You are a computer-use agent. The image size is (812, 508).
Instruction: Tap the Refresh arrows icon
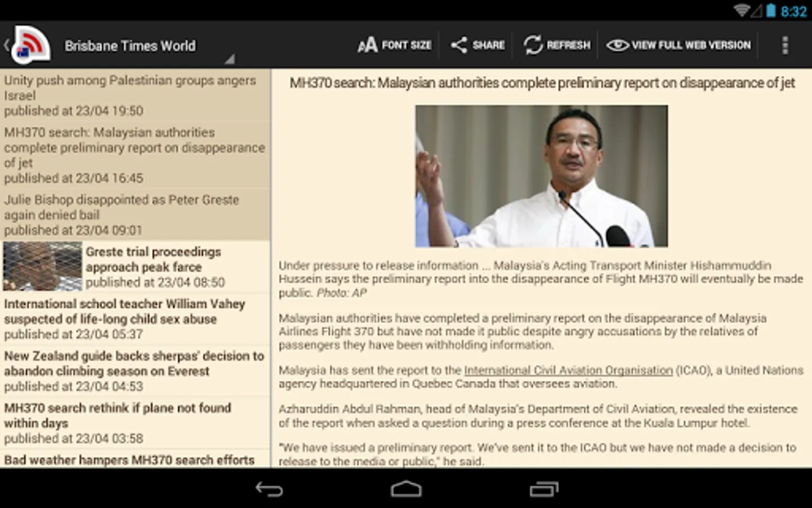[x=532, y=45]
